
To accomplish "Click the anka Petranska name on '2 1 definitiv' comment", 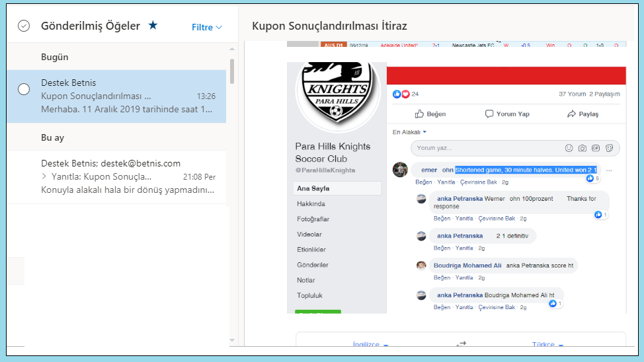I will pyautogui.click(x=460, y=236).
